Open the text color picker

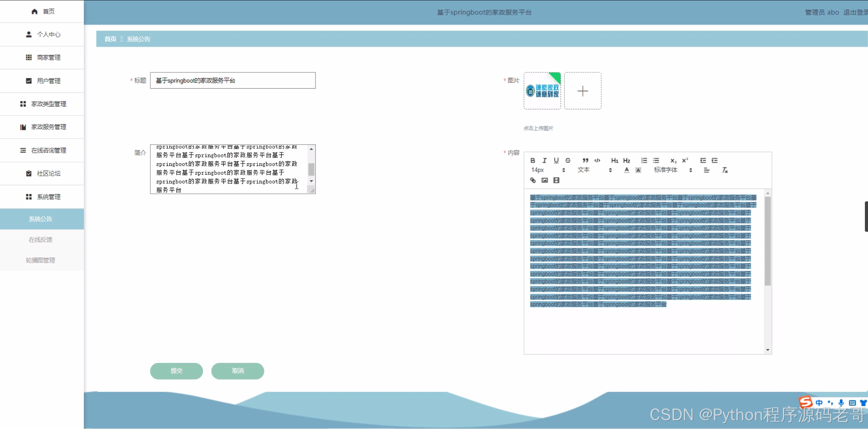coord(626,170)
